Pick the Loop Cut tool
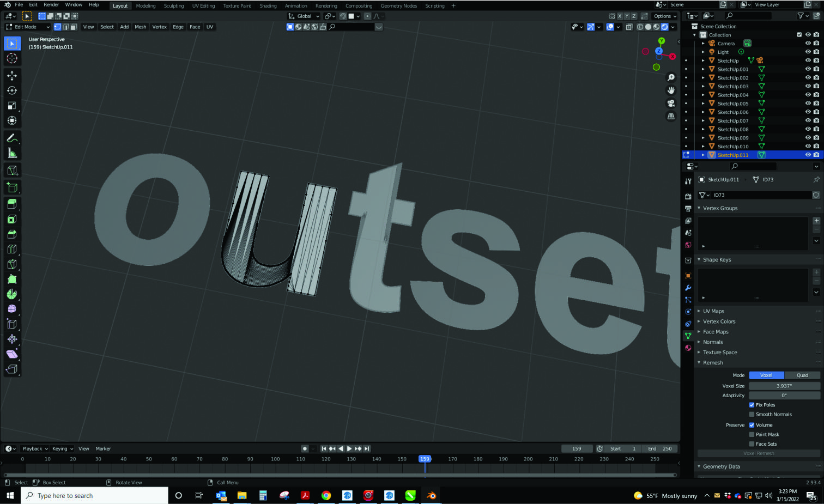Image resolution: width=824 pixels, height=504 pixels. coord(12,250)
